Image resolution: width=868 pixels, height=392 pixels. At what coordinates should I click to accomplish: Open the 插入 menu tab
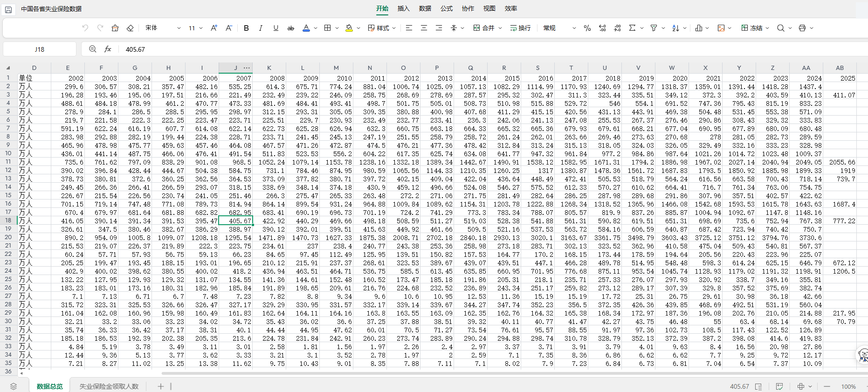pyautogui.click(x=403, y=8)
